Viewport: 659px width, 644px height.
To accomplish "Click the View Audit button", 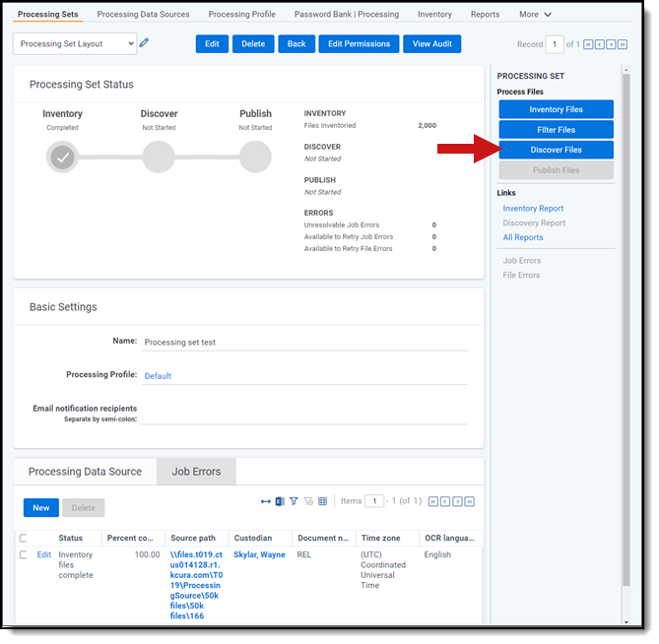I will pyautogui.click(x=431, y=44).
